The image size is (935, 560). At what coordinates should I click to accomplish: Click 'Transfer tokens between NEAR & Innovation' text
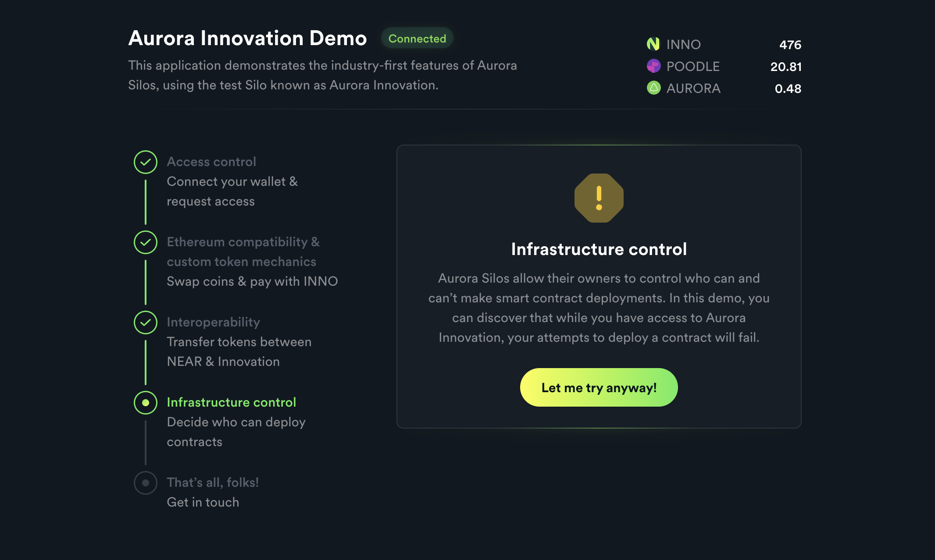coord(239,352)
